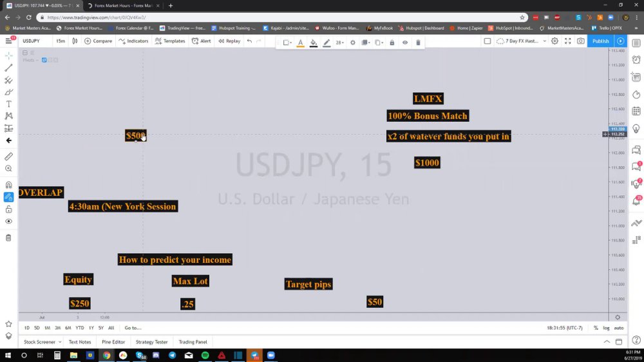Image resolution: width=644 pixels, height=362 pixels.
Task: Change text color in floating toolbar
Action: pyautogui.click(x=301, y=43)
